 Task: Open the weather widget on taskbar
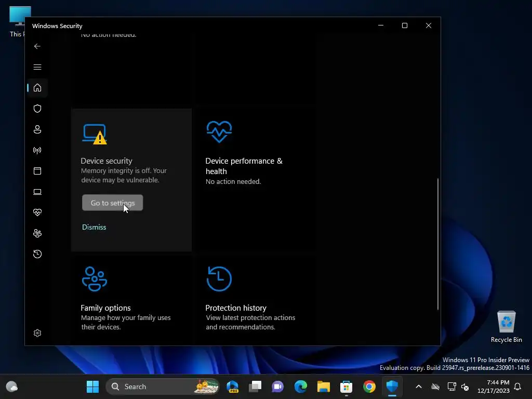[x=12, y=387]
